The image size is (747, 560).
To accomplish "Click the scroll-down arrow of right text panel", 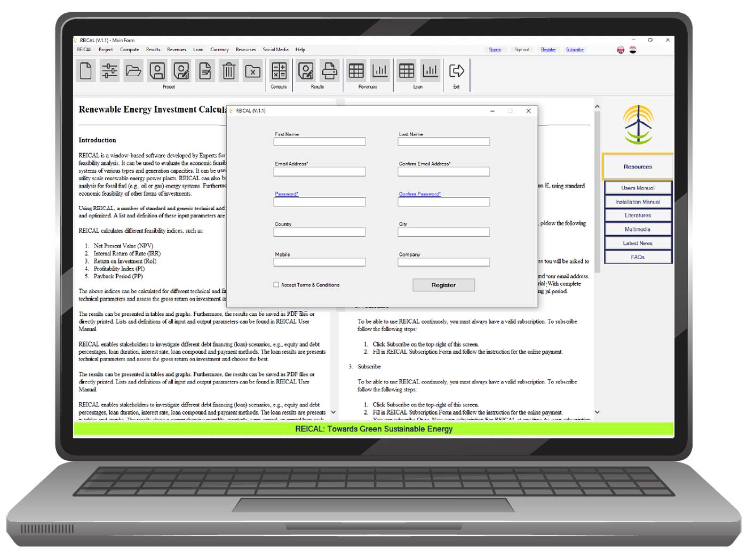I will [597, 412].
